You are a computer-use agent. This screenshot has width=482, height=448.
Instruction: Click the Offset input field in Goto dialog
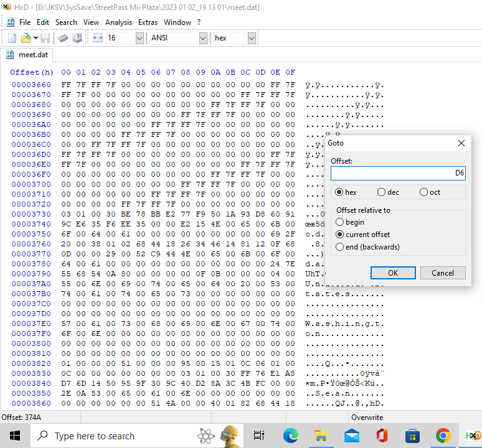pyautogui.click(x=398, y=173)
